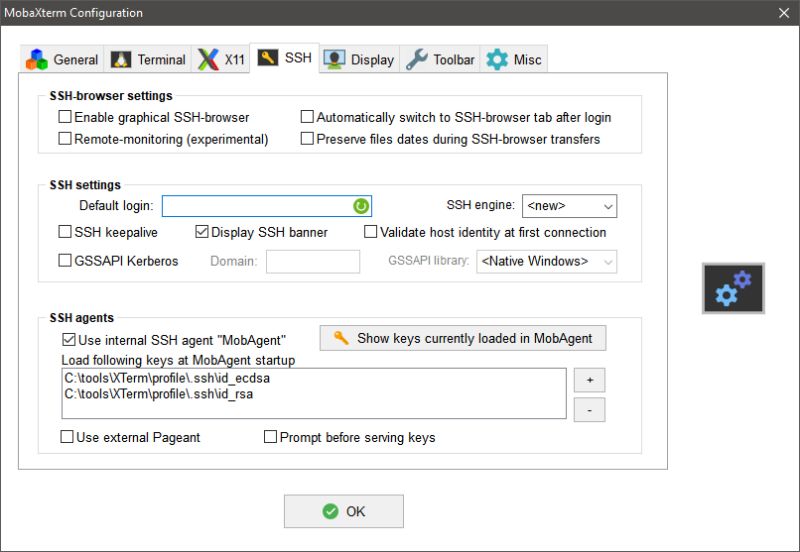This screenshot has width=800, height=552.
Task: Close the MobaXterm Configuration window
Action: point(784,13)
